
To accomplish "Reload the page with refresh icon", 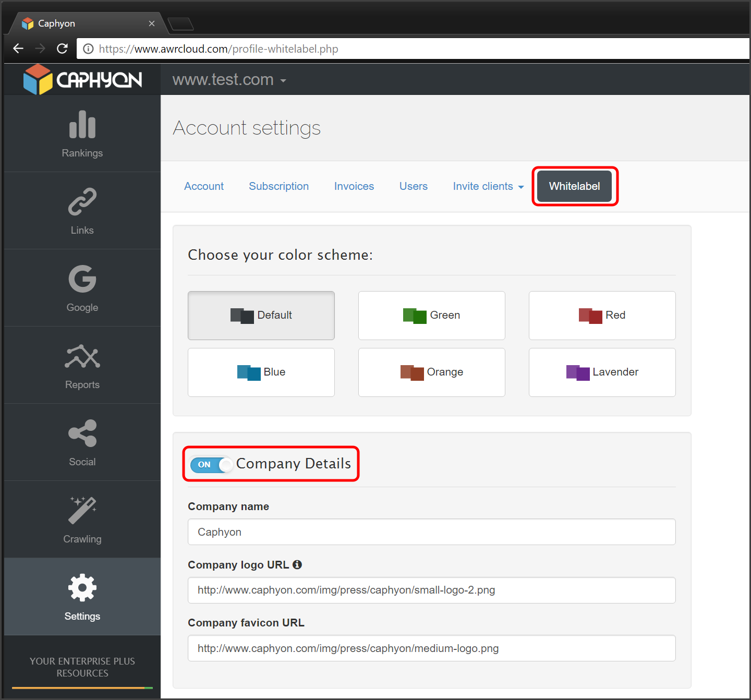I will tap(62, 49).
